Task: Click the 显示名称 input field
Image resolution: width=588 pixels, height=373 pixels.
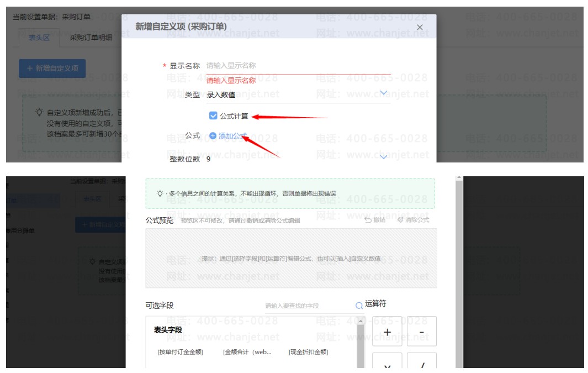Action: (x=298, y=66)
